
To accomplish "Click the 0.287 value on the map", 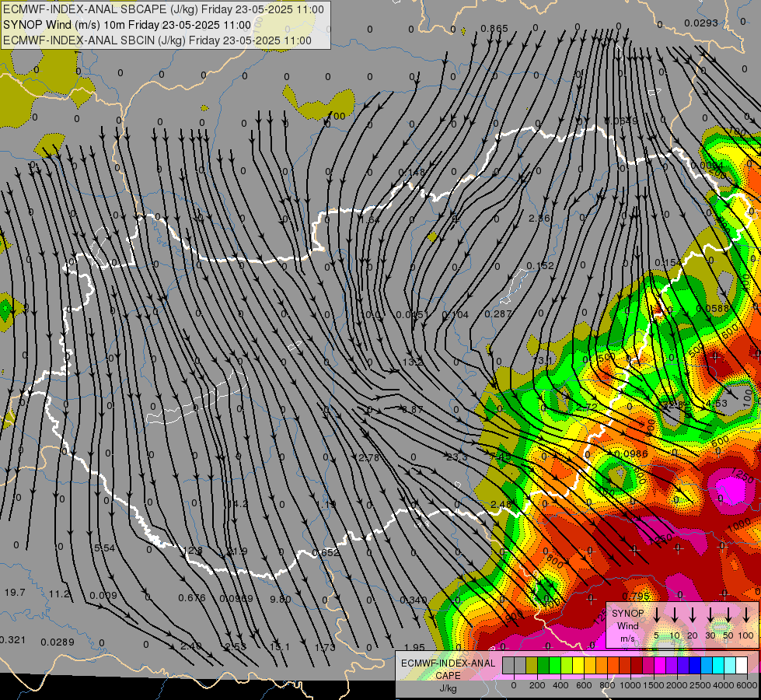I will (x=498, y=314).
